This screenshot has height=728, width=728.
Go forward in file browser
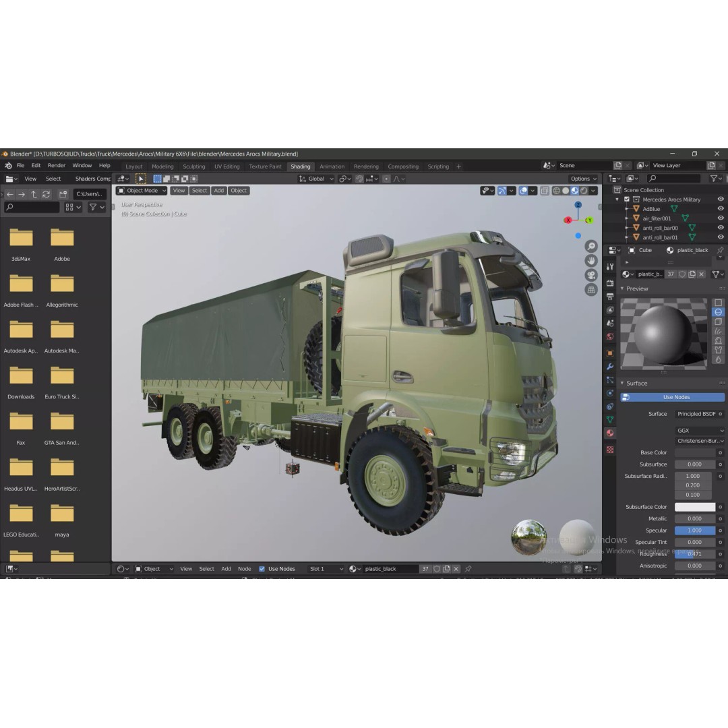pos(22,194)
